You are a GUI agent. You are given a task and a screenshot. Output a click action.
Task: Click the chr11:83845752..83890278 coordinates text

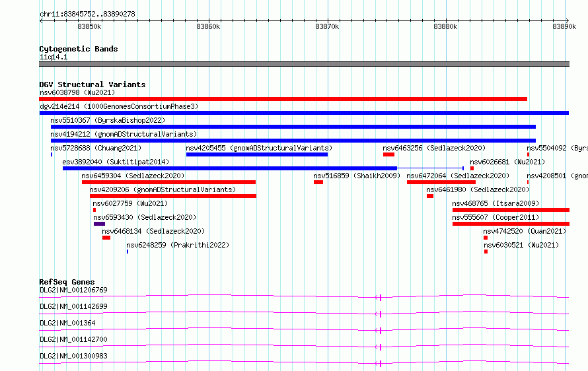(x=87, y=14)
